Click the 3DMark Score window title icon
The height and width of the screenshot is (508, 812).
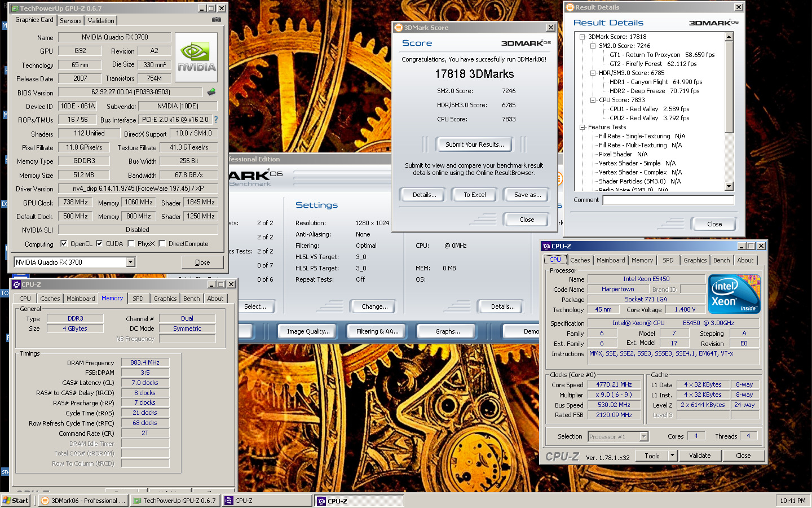click(x=399, y=27)
